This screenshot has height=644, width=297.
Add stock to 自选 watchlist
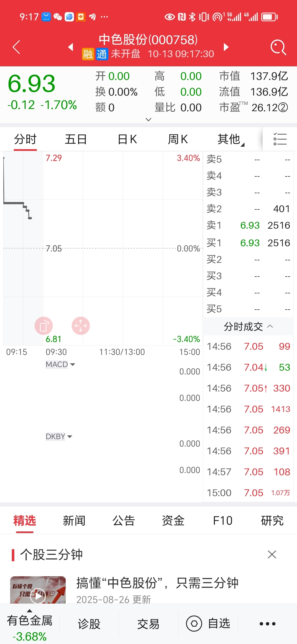coord(208,624)
